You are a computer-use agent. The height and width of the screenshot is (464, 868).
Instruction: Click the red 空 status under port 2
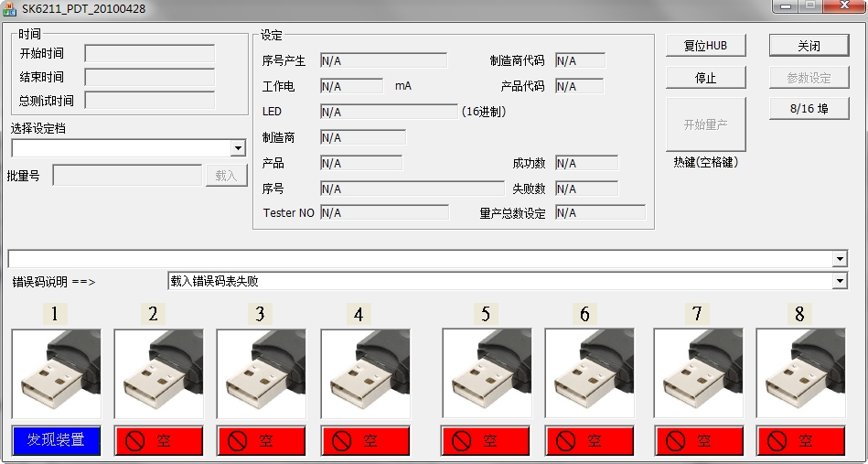point(158,441)
